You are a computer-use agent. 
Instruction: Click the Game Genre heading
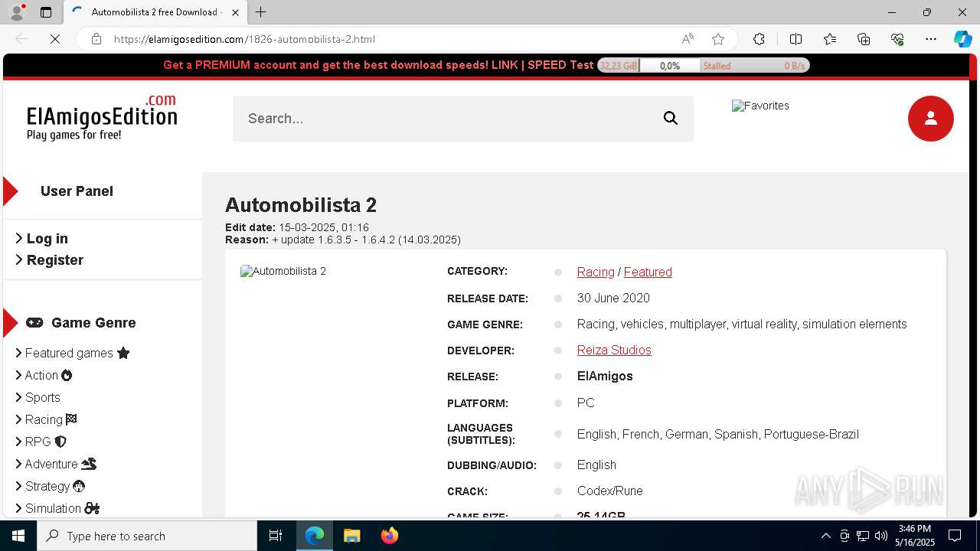pos(93,323)
